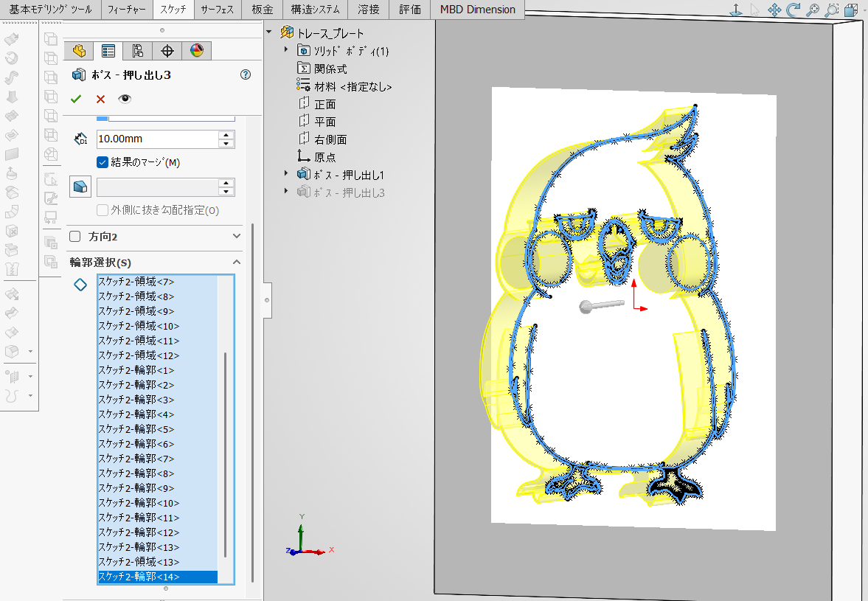The width and height of the screenshot is (868, 601).
Task: Click the Section View cube icon
Action: pyautogui.click(x=850, y=10)
